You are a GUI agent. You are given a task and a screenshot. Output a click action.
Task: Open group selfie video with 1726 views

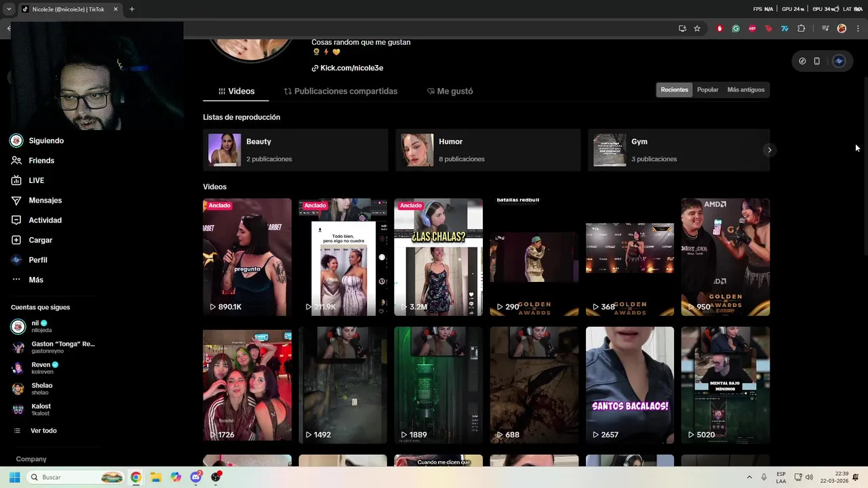(247, 385)
